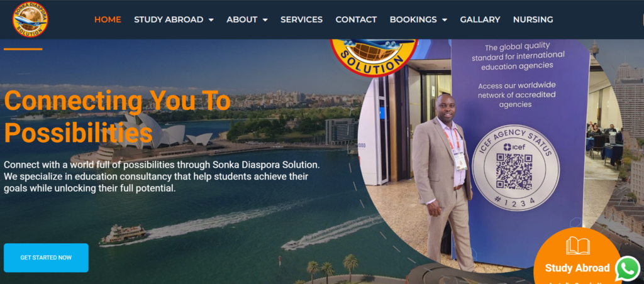Open the WhatsApp chat icon
Viewport: 644px width, 284px height.
tap(628, 269)
